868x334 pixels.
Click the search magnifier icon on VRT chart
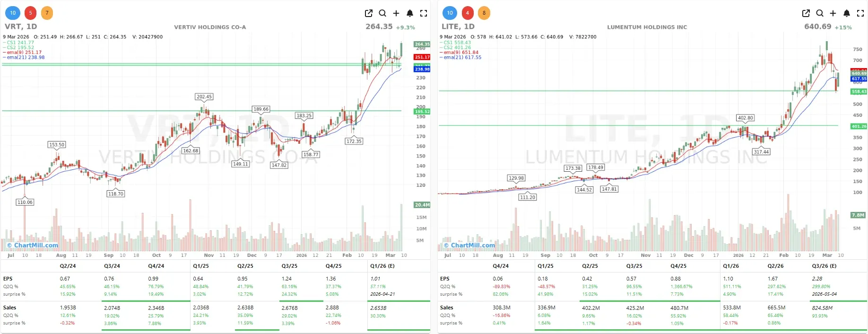(382, 13)
